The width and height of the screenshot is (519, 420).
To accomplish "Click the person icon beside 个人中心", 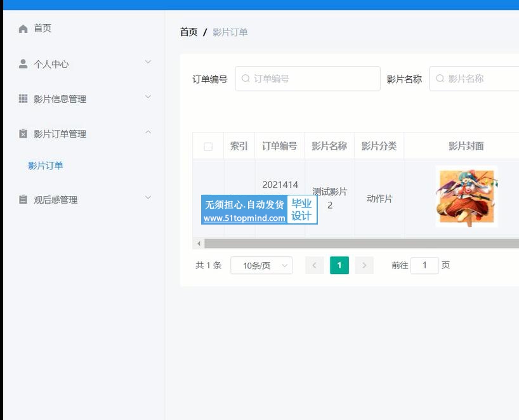I will (x=23, y=63).
